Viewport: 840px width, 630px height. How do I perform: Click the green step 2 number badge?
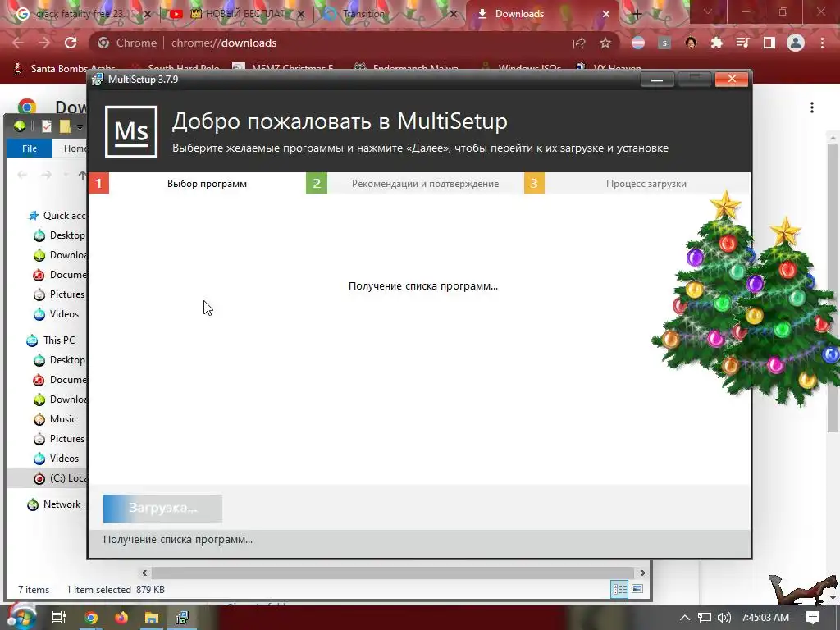[x=317, y=183]
